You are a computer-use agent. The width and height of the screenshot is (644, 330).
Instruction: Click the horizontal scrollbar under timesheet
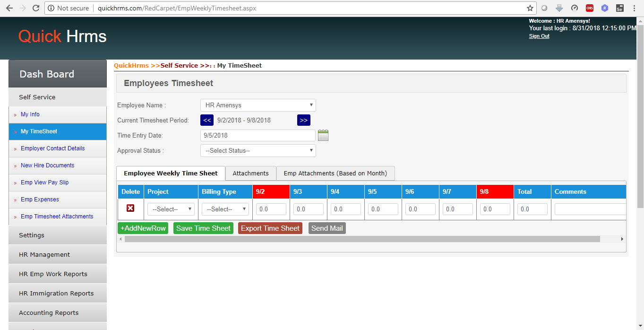[362, 239]
